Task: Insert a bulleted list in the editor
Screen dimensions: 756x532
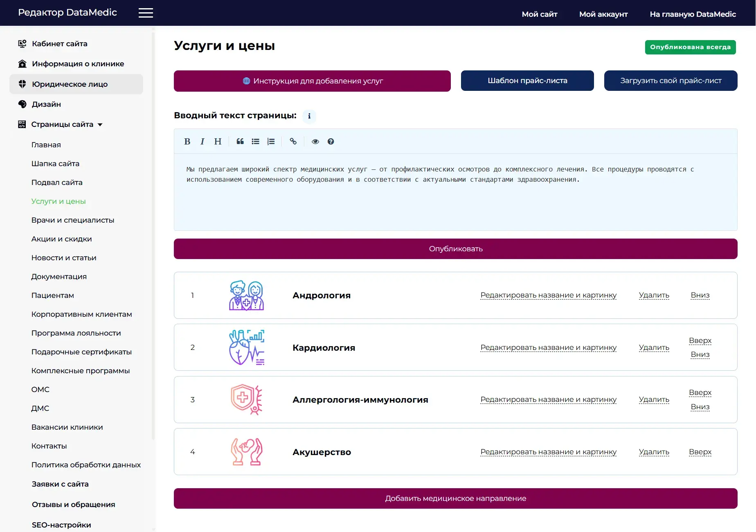Action: click(x=255, y=142)
